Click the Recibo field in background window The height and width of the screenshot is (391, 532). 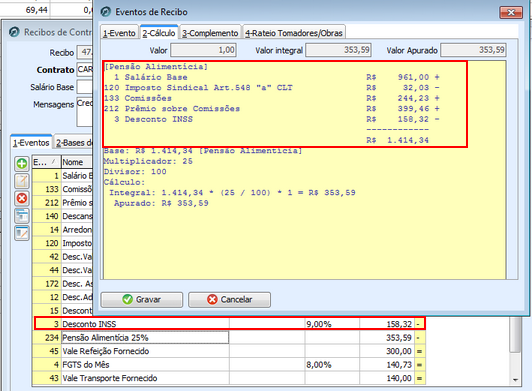pos(85,52)
